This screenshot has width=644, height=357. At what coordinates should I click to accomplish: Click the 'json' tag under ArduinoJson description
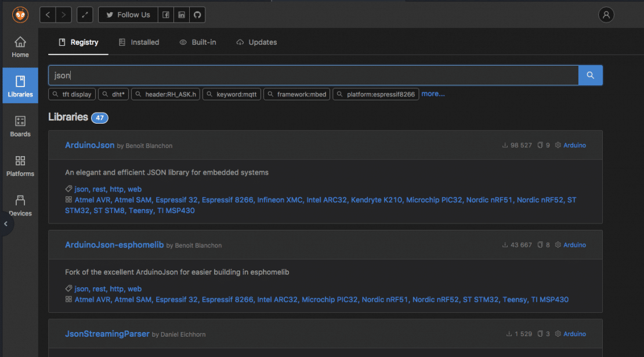(x=81, y=189)
